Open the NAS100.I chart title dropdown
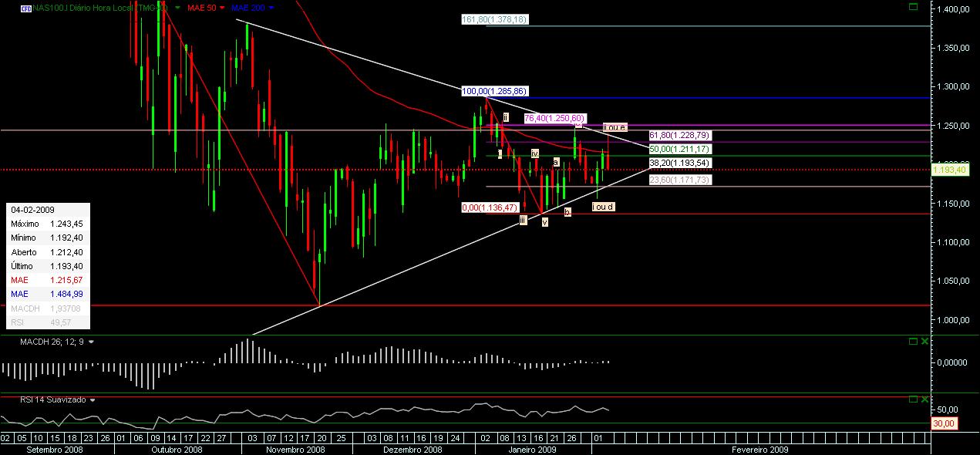980x455 pixels. pos(178,8)
